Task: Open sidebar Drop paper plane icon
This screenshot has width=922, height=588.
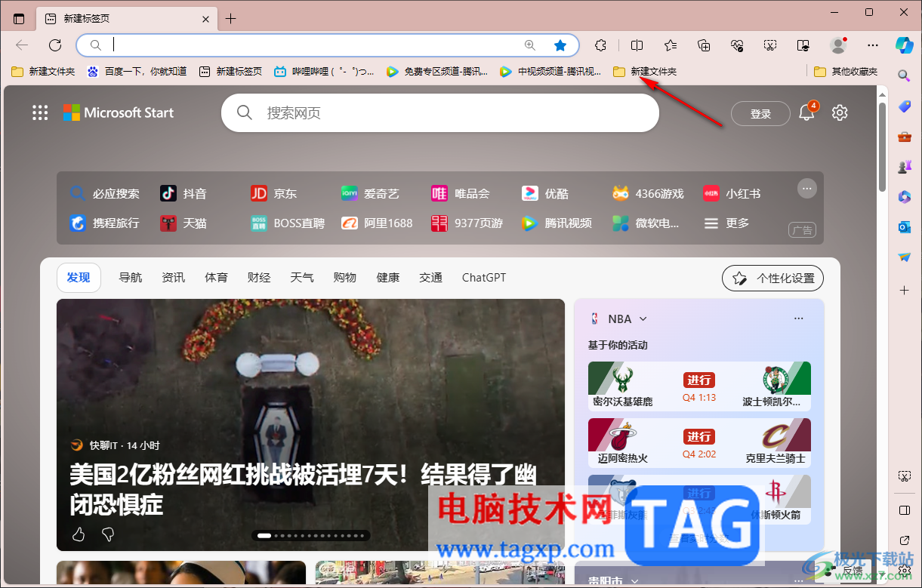Action: (904, 257)
